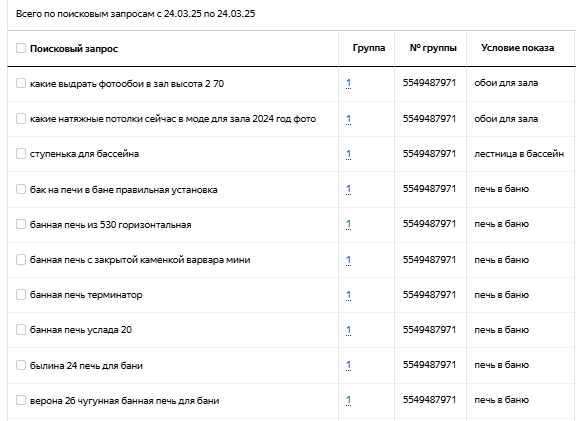Follow group link 1 for ступенька для бассейна
This screenshot has width=576, height=421.
tap(349, 154)
